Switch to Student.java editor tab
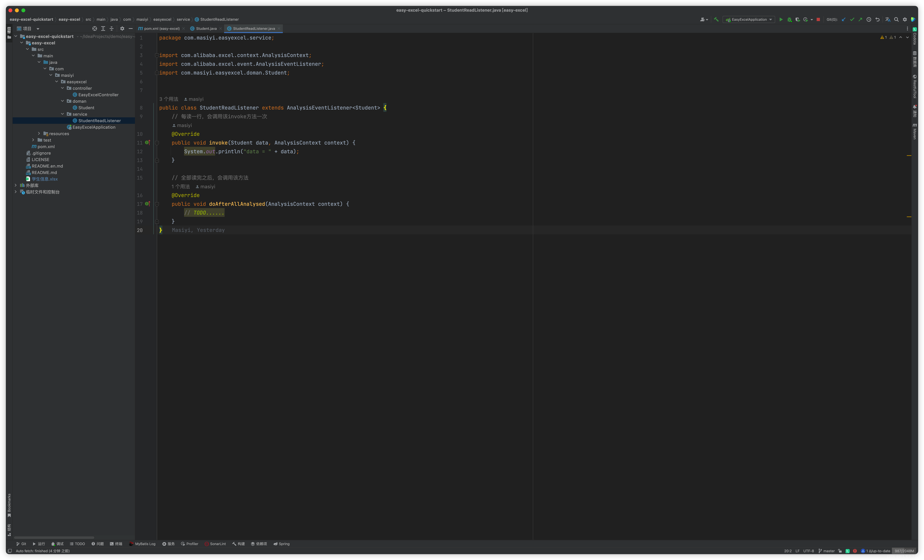The image size is (924, 560). pos(206,29)
